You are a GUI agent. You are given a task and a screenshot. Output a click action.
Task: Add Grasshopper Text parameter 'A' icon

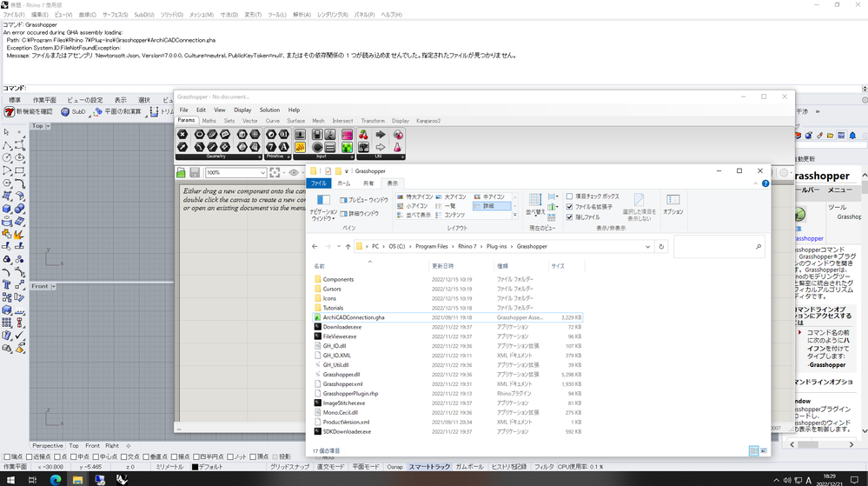tap(283, 148)
